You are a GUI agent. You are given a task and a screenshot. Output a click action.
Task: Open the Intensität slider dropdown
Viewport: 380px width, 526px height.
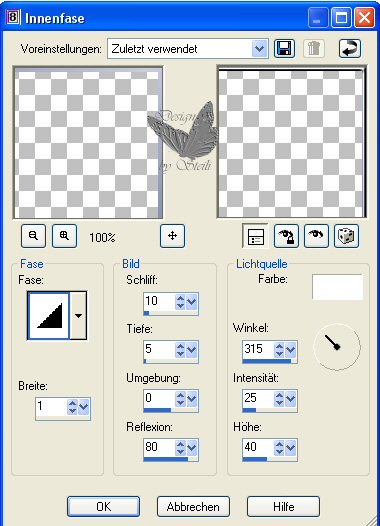[290, 399]
